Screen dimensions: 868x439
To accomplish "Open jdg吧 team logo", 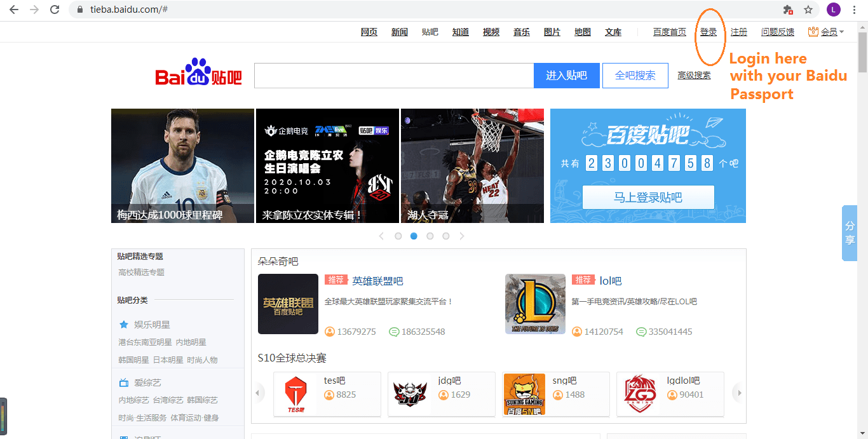I will tap(409, 395).
